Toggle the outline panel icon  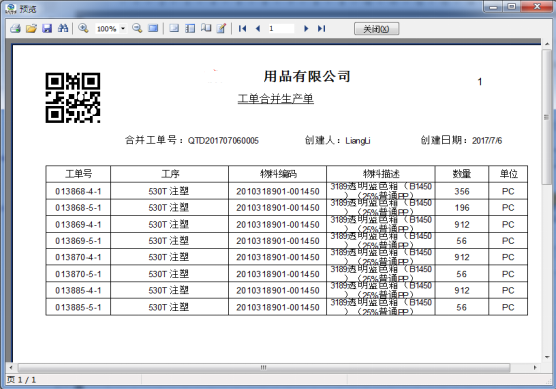pos(174,28)
